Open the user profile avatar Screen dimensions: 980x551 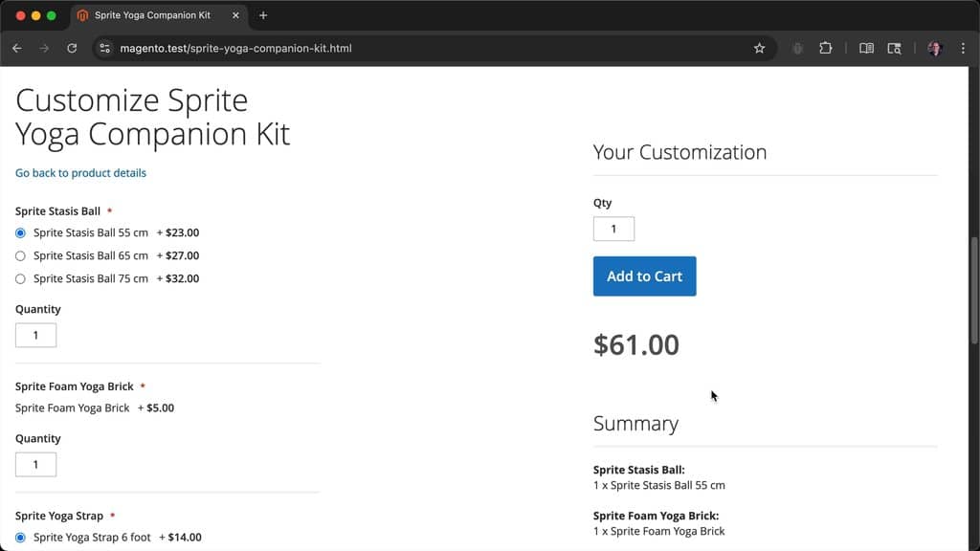934,48
